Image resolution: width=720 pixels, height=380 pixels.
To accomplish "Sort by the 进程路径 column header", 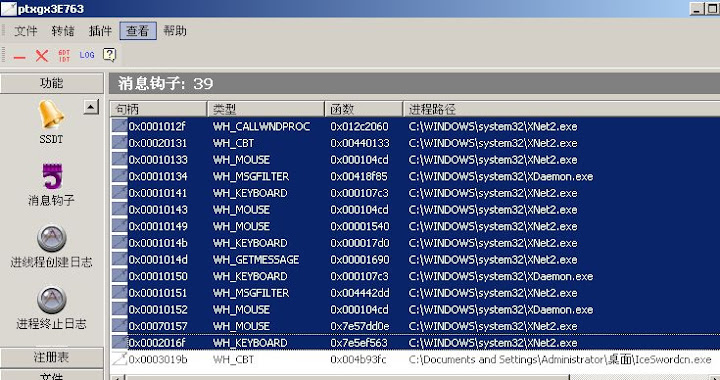I will pyautogui.click(x=561, y=109).
